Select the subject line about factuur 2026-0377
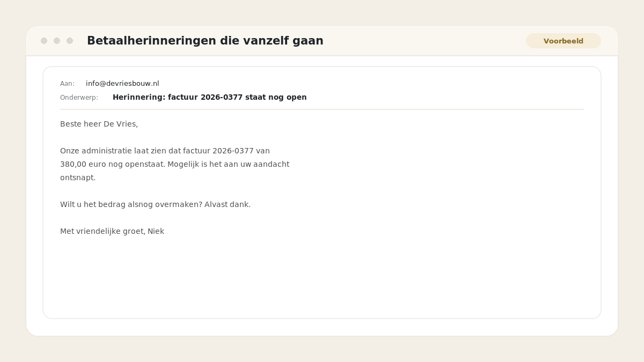The width and height of the screenshot is (644, 362). (210, 97)
